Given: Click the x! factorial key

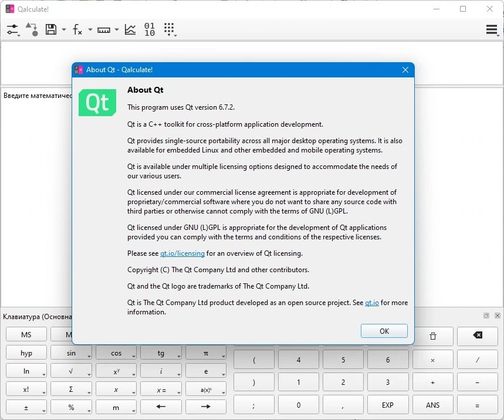Looking at the screenshot, I should 26,389.
